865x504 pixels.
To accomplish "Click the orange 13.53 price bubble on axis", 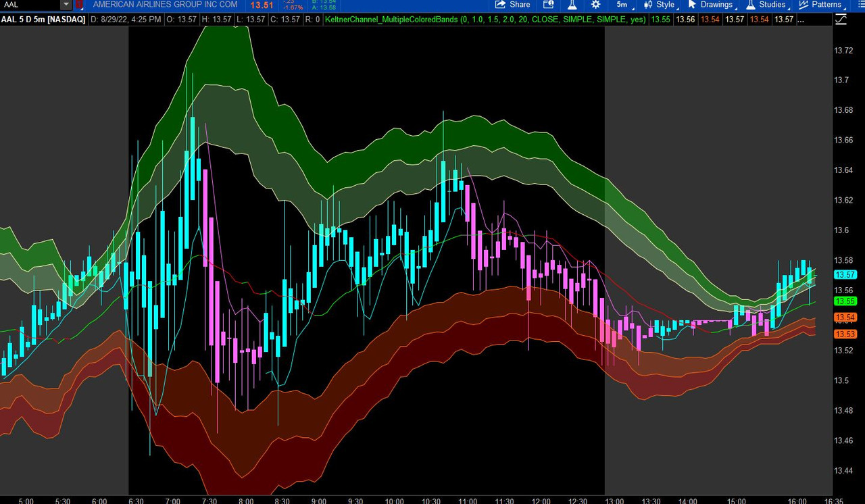I will coord(845,334).
